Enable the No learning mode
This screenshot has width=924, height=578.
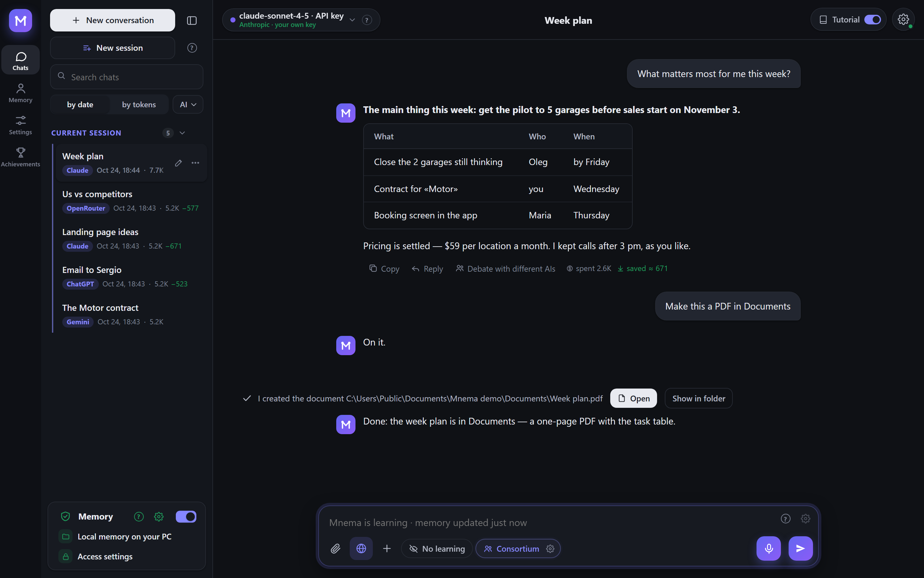437,548
